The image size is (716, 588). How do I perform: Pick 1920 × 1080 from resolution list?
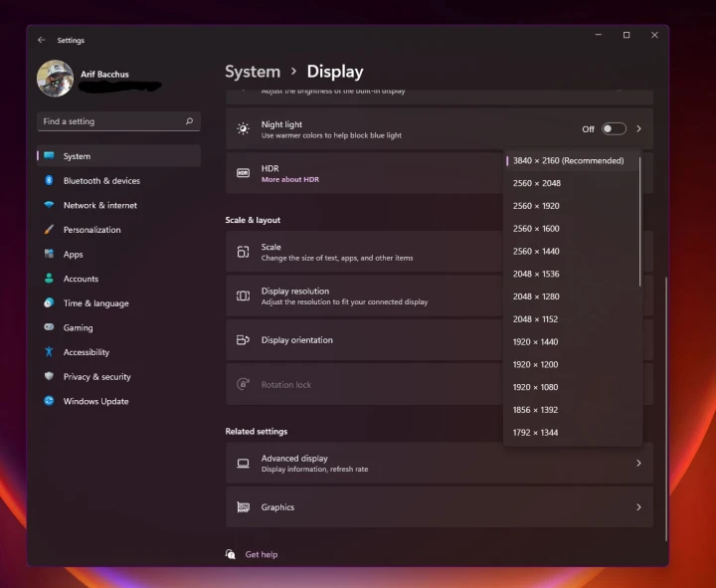point(572,387)
